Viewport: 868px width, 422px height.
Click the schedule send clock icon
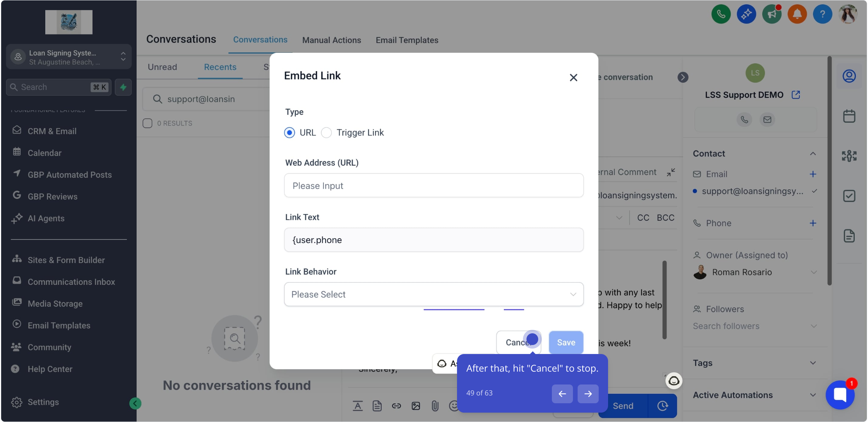pyautogui.click(x=662, y=406)
